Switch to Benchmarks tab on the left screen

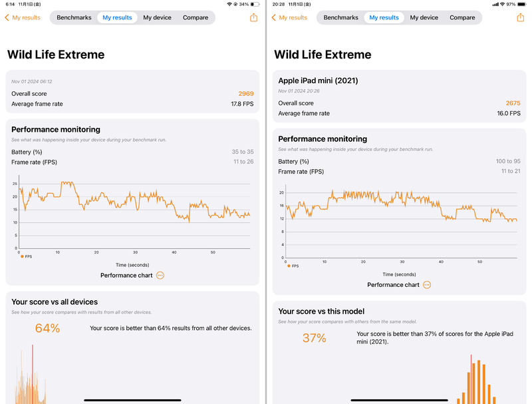pyautogui.click(x=74, y=18)
